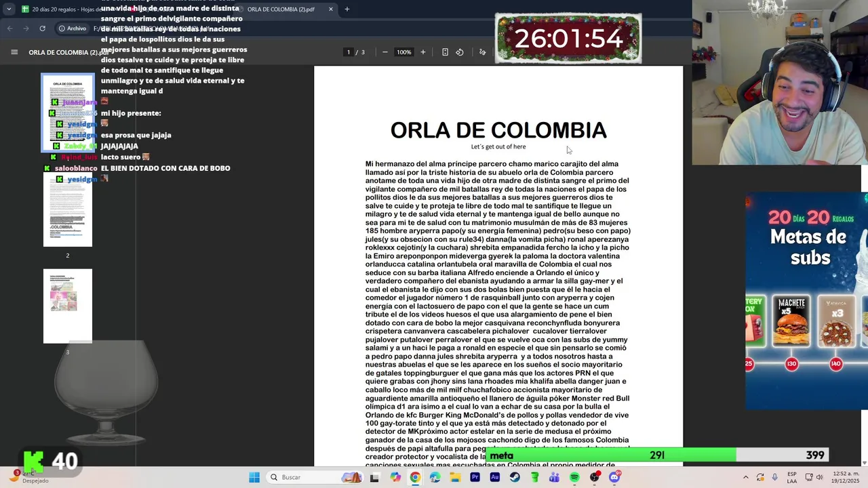868x488 pixels.
Task: Click the sync tray icon
Action: (x=760, y=477)
